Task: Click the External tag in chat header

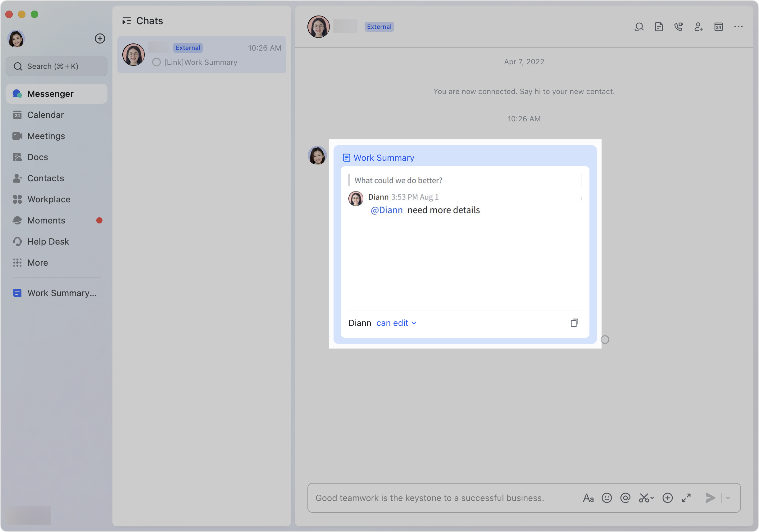Action: pos(379,27)
